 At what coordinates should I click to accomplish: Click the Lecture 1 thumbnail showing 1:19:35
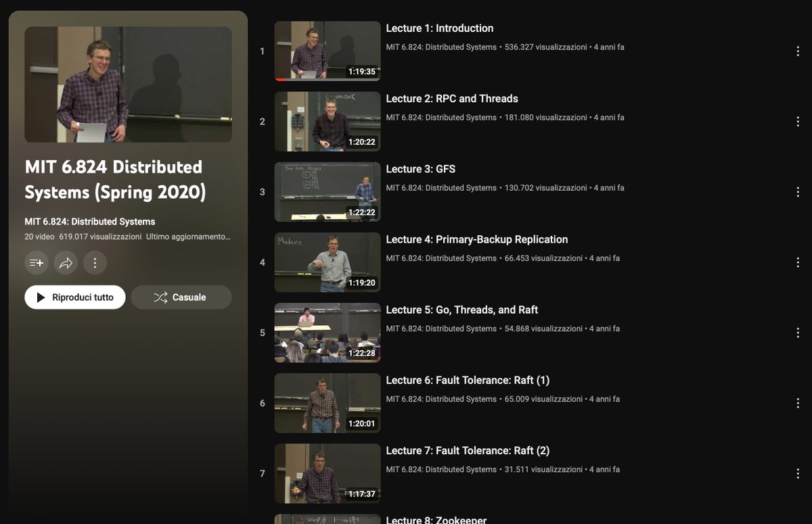pos(328,51)
